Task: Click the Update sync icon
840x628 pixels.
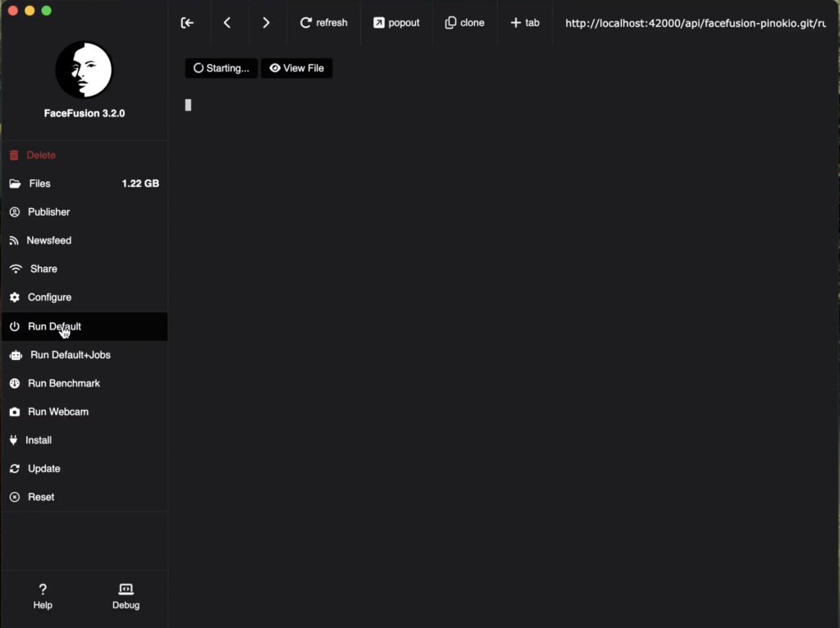Action: [x=15, y=468]
